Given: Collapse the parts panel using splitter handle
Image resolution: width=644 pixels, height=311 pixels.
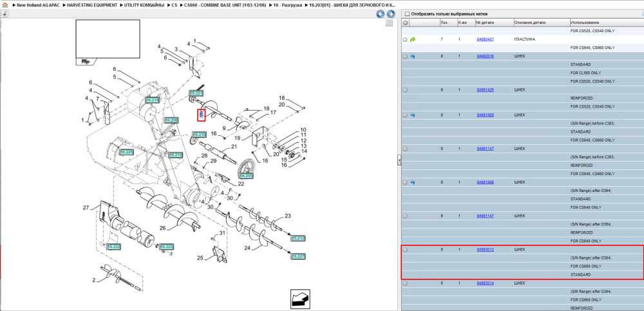Looking at the screenshot, I should 399,160.
